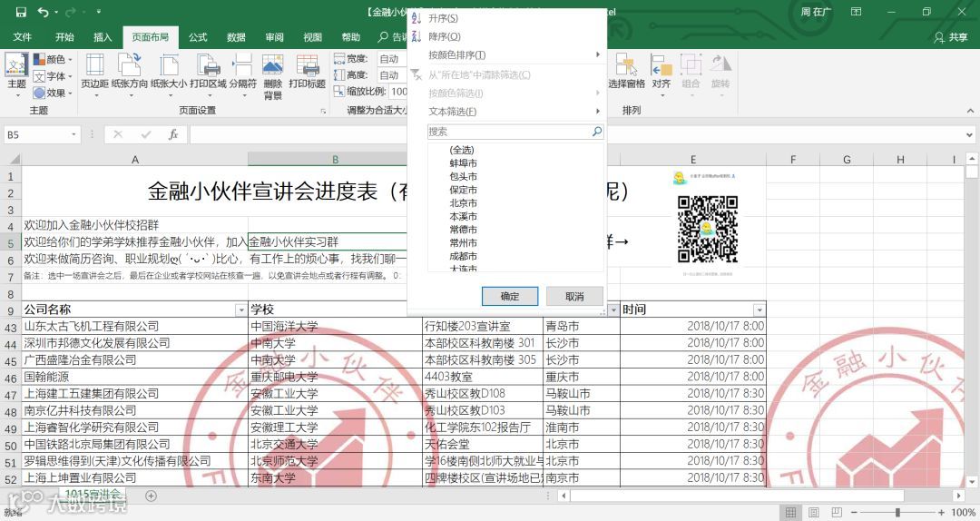This screenshot has width=980, height=521.
Task: Open the customize quick access toolbar dropdown
Action: click(99, 12)
